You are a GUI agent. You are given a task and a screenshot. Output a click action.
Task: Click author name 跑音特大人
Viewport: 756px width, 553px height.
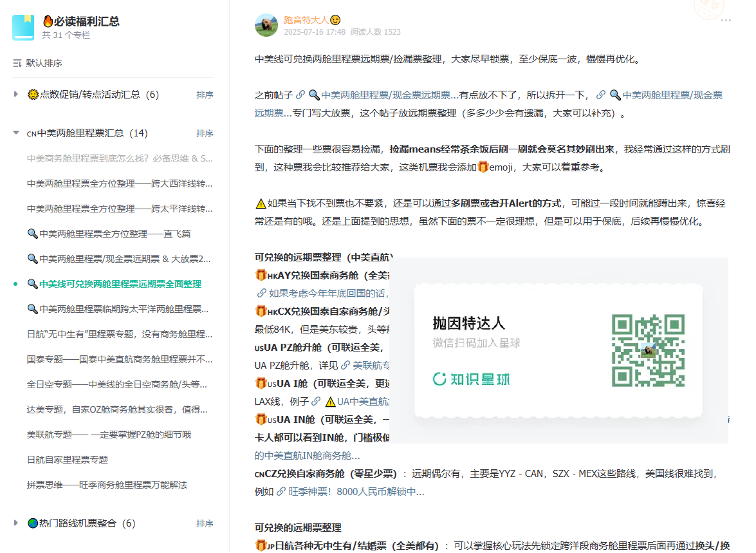click(x=306, y=20)
